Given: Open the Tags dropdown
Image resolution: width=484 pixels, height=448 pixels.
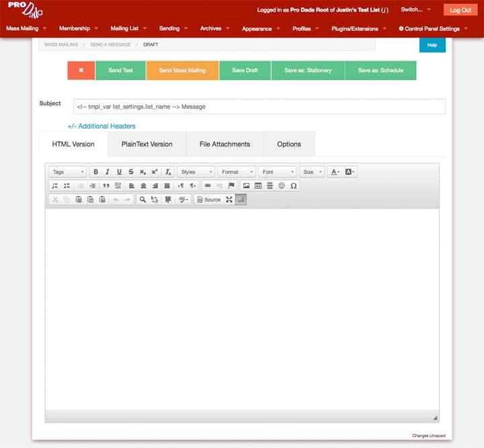Looking at the screenshot, I should pyautogui.click(x=68, y=172).
